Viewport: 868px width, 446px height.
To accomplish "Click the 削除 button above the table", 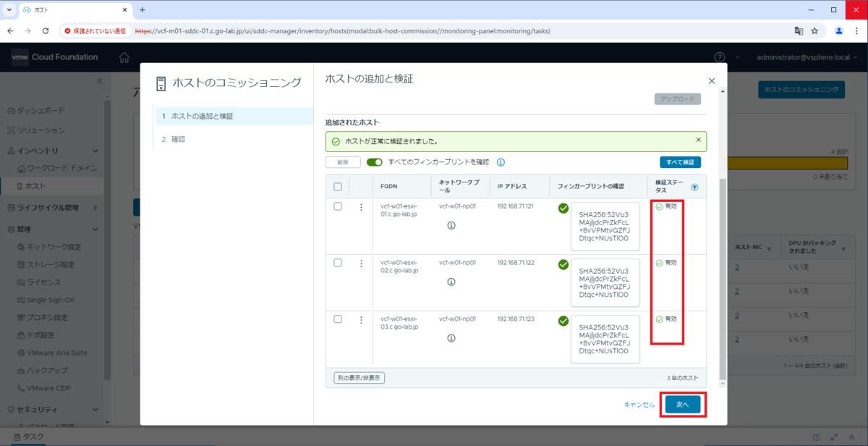I will pos(343,162).
